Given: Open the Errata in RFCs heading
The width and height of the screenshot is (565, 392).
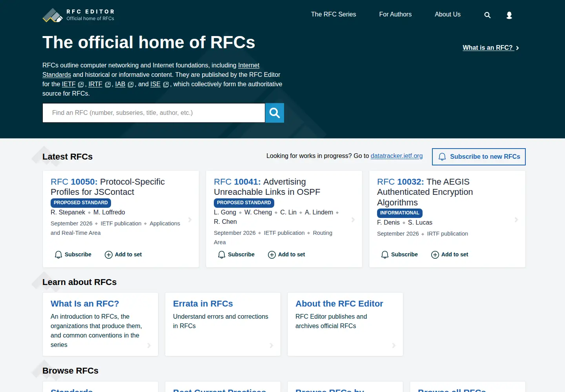Looking at the screenshot, I should coord(203,304).
